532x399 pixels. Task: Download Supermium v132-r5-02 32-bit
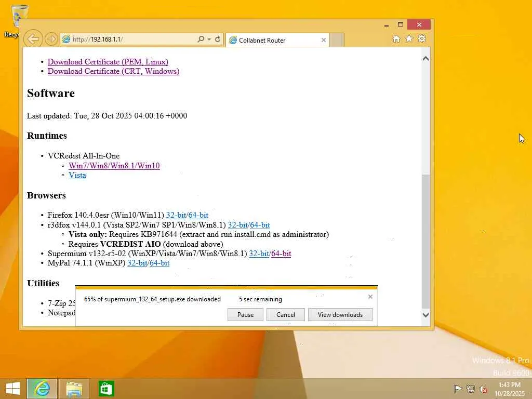(259, 254)
